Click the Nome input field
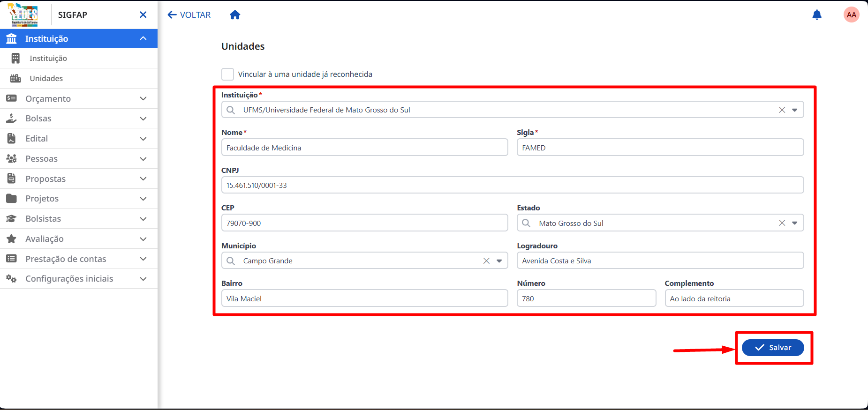 [365, 148]
